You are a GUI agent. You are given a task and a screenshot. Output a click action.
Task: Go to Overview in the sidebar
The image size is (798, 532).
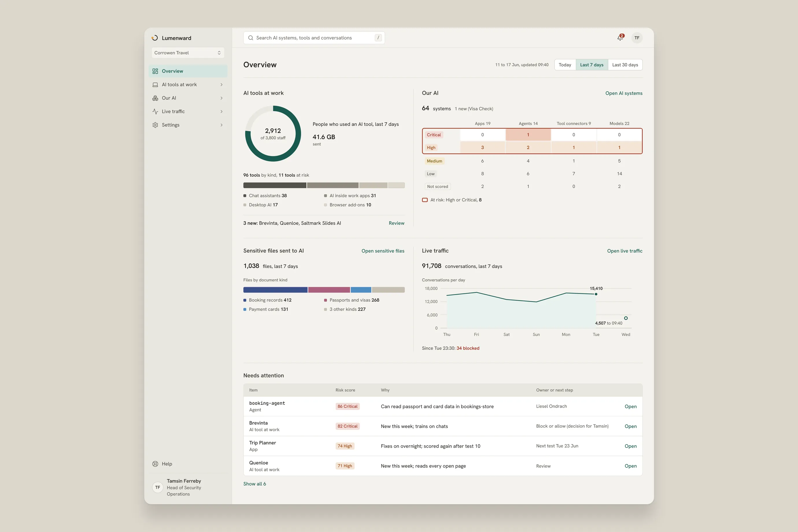[188, 71]
